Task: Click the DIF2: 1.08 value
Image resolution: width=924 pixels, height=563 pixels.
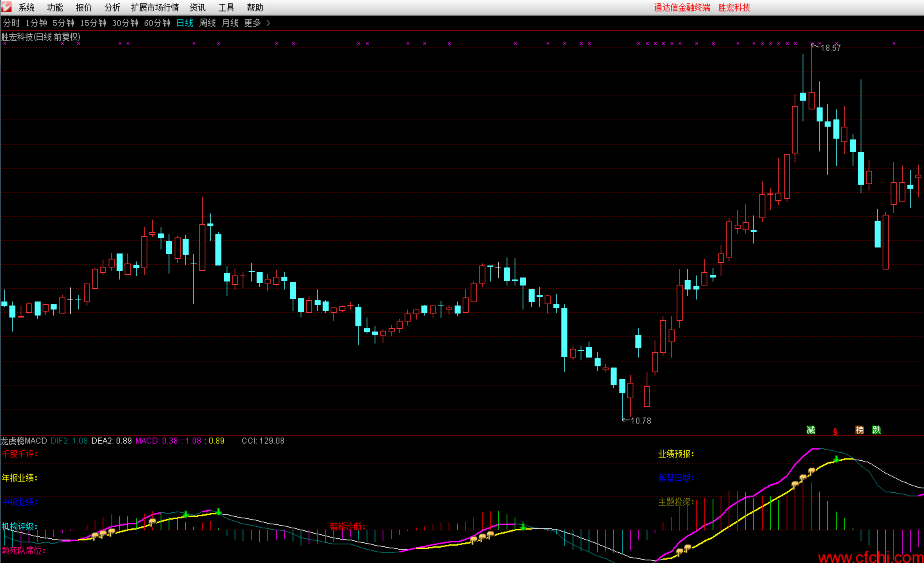Action: (69, 441)
